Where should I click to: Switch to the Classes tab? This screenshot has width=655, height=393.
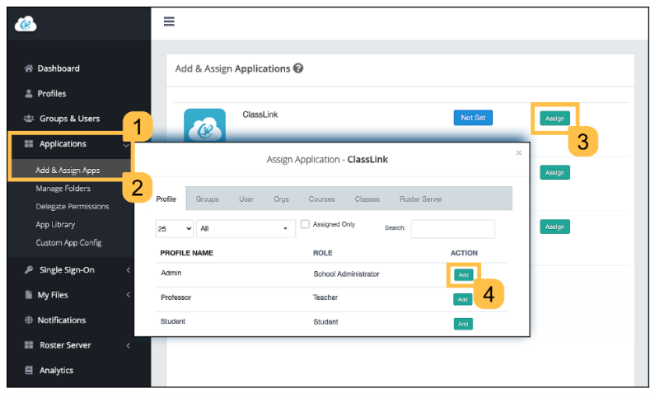point(367,199)
